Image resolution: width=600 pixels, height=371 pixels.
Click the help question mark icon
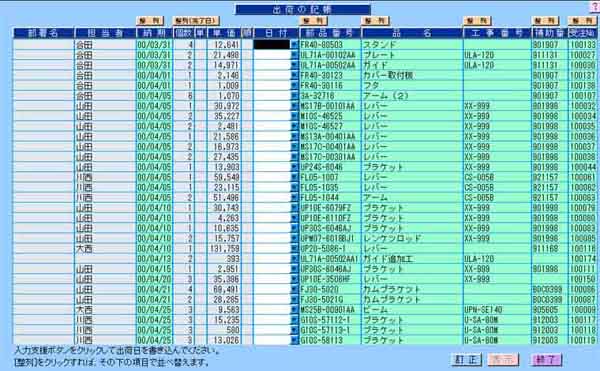coord(596,7)
